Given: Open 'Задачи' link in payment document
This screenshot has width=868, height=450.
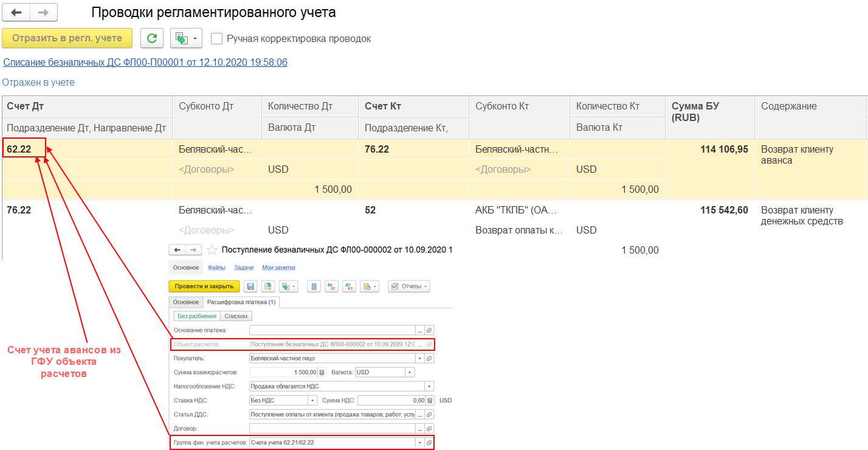Looking at the screenshot, I should point(244,268).
